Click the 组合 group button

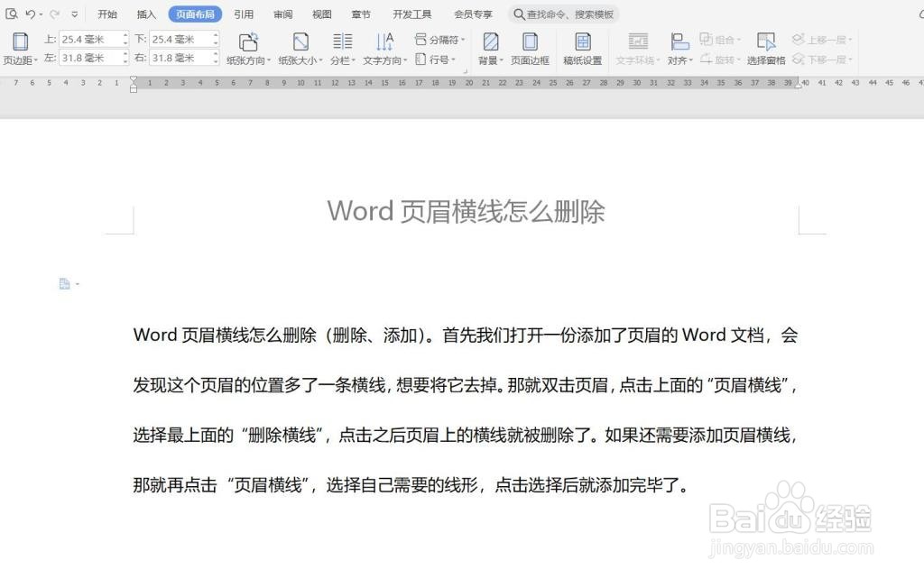720,40
